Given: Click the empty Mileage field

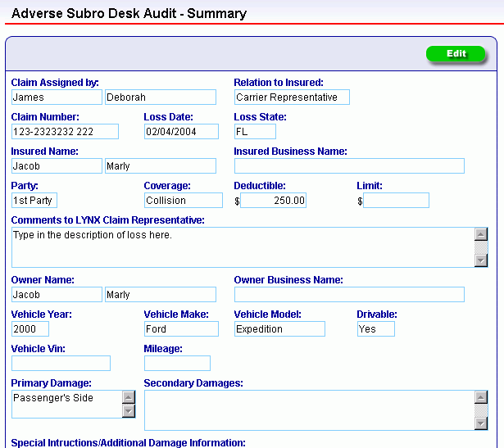Looking at the screenshot, I should 178,363.
